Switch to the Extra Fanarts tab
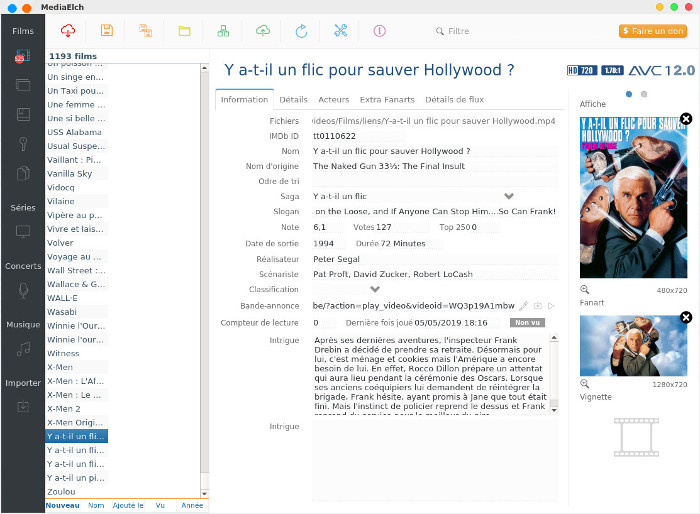Viewport: 700px width, 514px height. pos(387,100)
